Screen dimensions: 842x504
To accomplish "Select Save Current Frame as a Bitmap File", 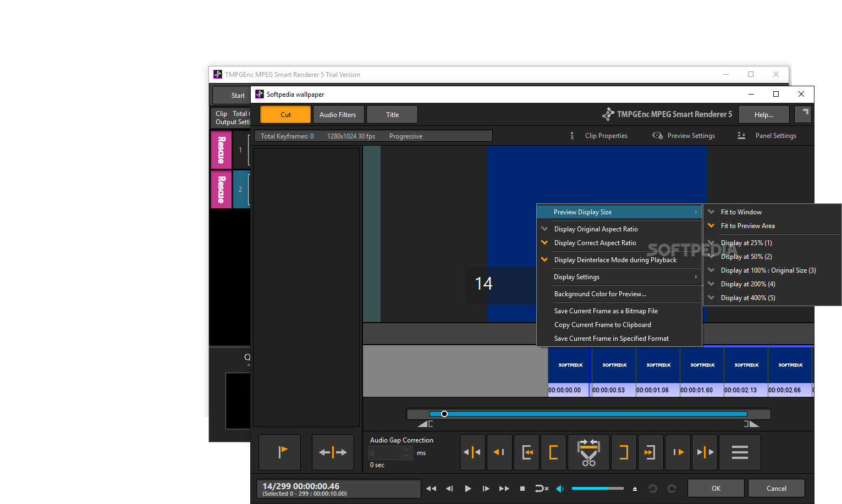I will 619,311.
